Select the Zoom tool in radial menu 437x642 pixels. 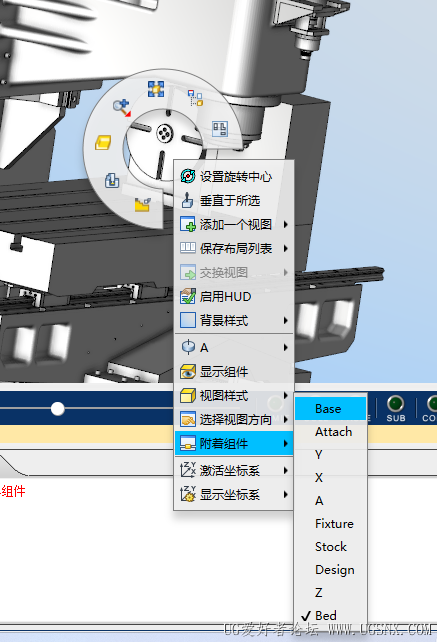click(122, 107)
